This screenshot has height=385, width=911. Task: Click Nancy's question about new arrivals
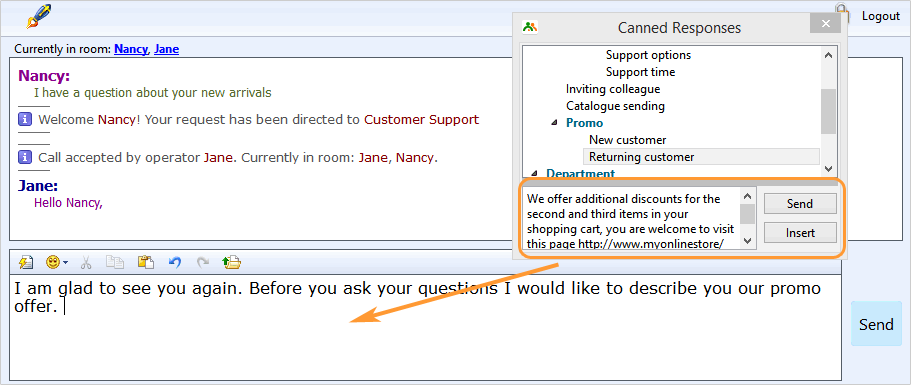tap(152, 92)
